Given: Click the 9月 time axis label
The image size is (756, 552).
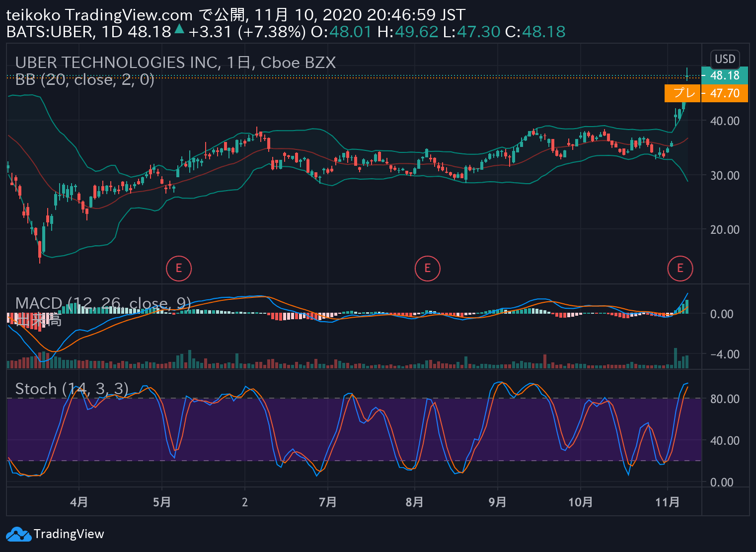Looking at the screenshot, I should [497, 502].
